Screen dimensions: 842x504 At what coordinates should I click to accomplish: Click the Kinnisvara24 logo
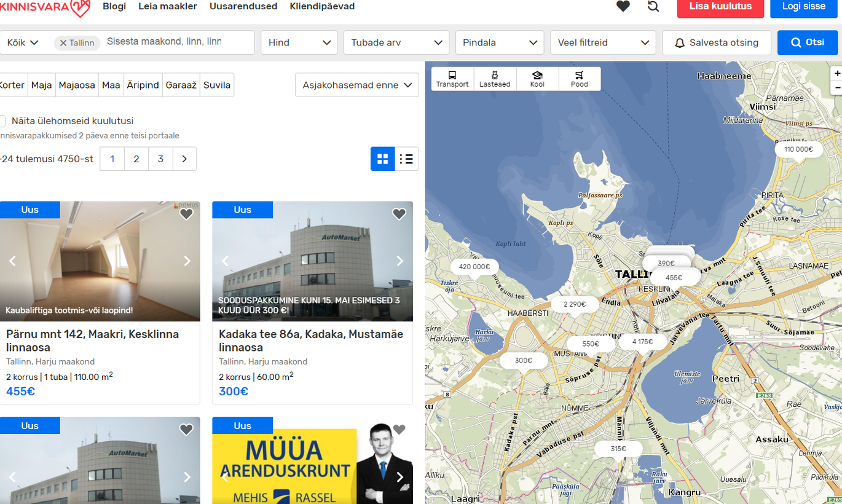coord(45,7)
